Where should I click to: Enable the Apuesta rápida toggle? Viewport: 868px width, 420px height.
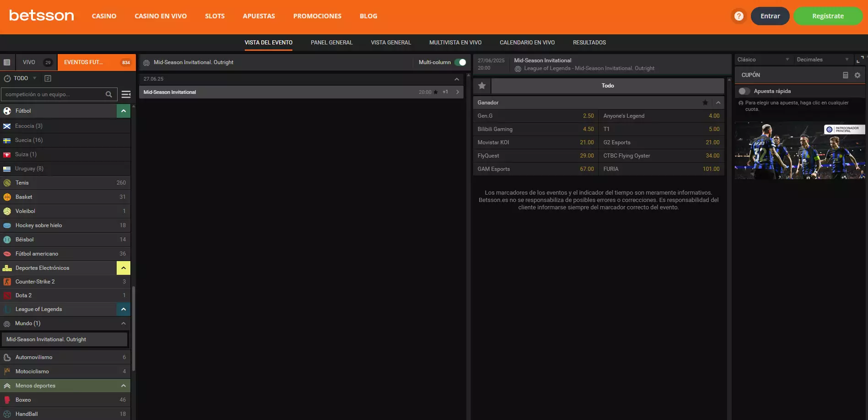pos(744,91)
